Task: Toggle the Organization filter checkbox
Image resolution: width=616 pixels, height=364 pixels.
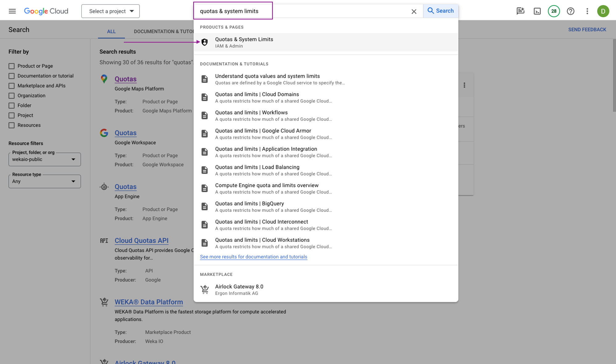Action: (x=12, y=96)
